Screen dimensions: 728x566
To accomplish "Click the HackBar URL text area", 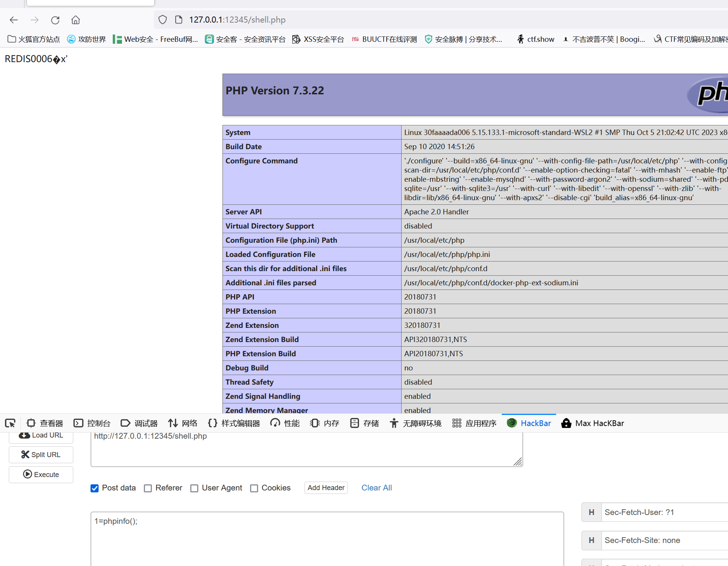I will click(307, 449).
